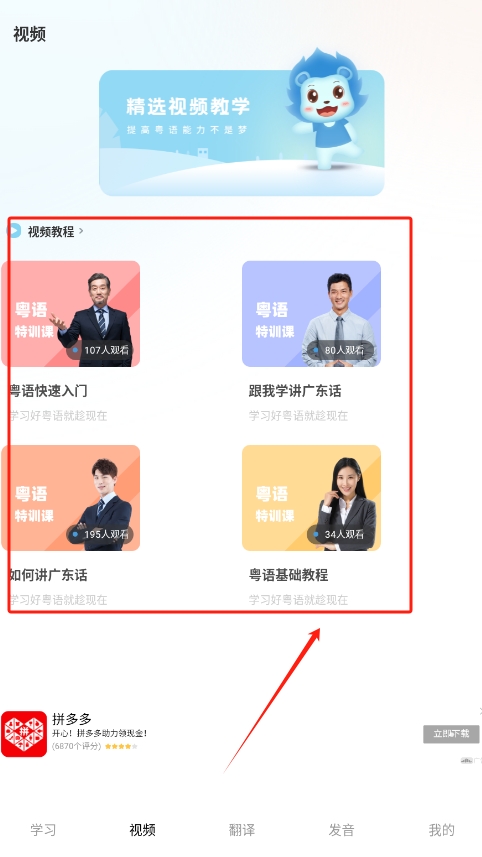
Task: Open 粤语快速入门 course title
Action: tap(49, 391)
